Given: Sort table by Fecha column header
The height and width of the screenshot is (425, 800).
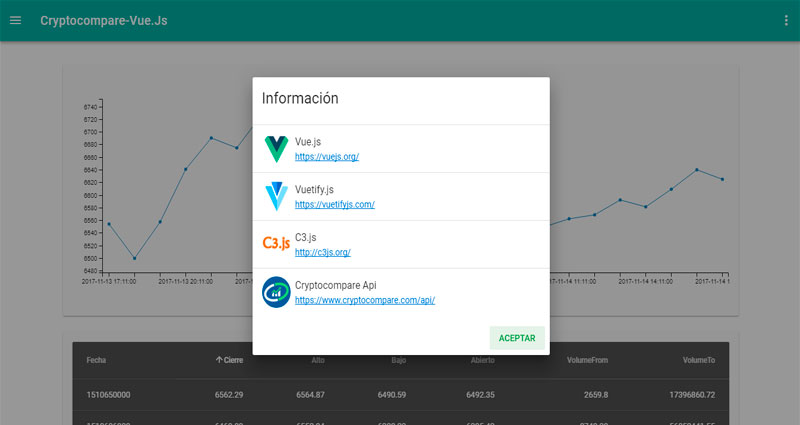Looking at the screenshot, I should pos(96,360).
